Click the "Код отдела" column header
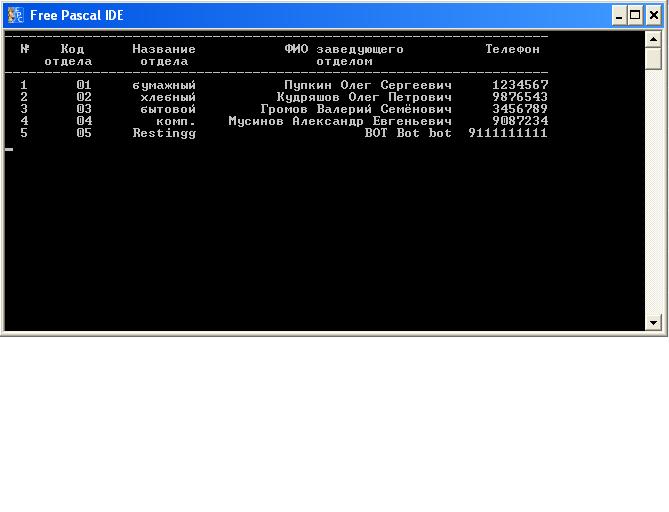Viewport: 669px width, 512px height. coord(69,55)
